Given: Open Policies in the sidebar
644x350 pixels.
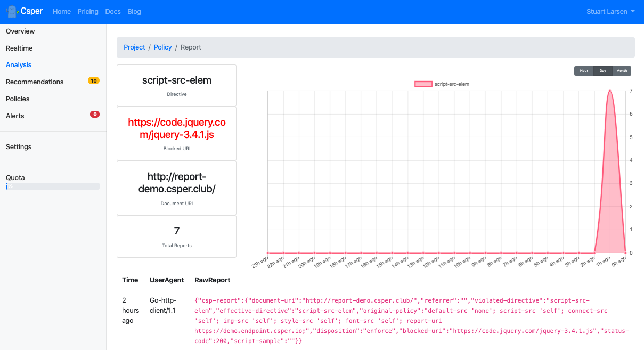Looking at the screenshot, I should tap(18, 99).
